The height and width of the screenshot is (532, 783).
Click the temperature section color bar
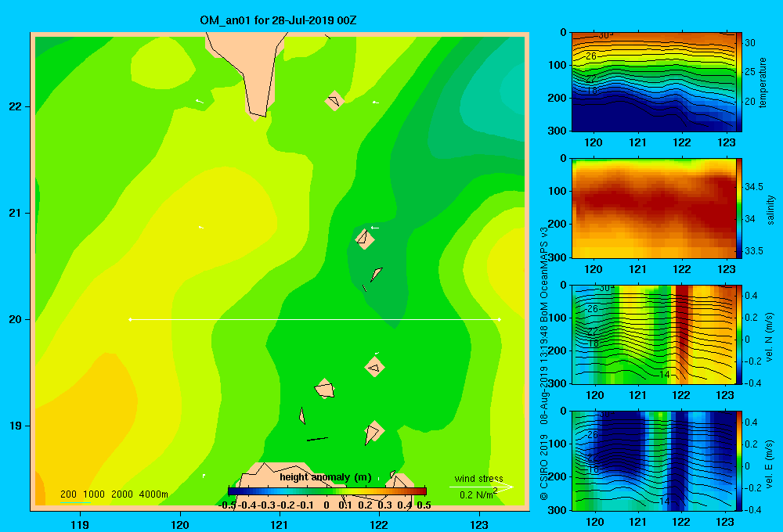coord(739,82)
